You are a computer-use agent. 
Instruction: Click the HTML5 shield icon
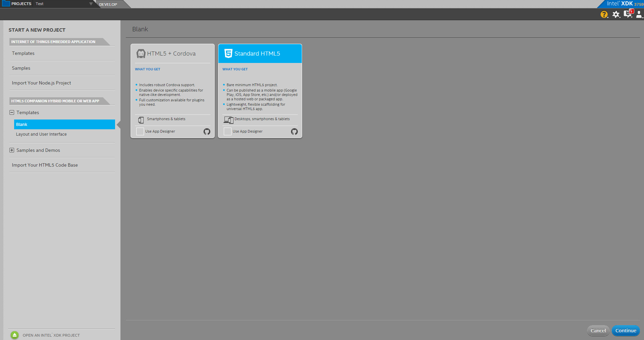click(228, 53)
